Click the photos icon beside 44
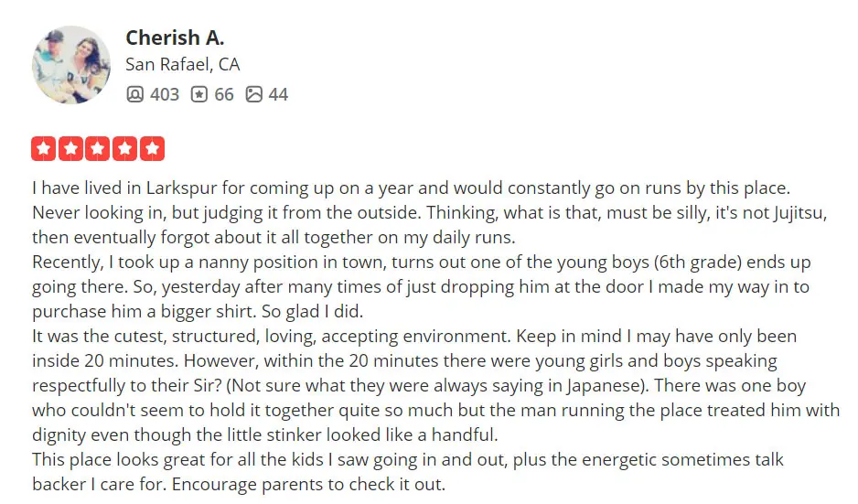Viewport: 858px width, 504px height. [254, 94]
